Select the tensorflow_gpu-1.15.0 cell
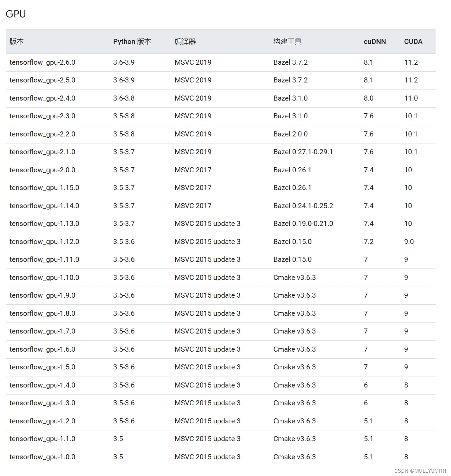 pyautogui.click(x=44, y=188)
